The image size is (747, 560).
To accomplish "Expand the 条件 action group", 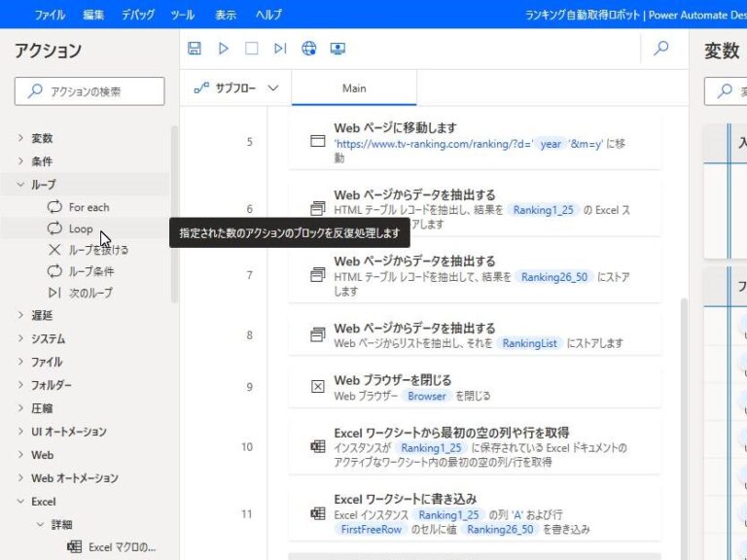I will tap(20, 161).
